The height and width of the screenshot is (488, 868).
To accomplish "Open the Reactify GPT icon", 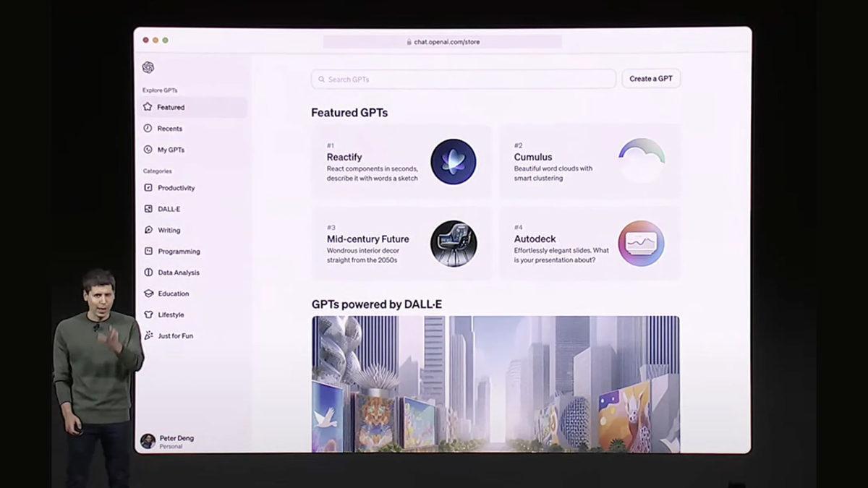I will 454,161.
